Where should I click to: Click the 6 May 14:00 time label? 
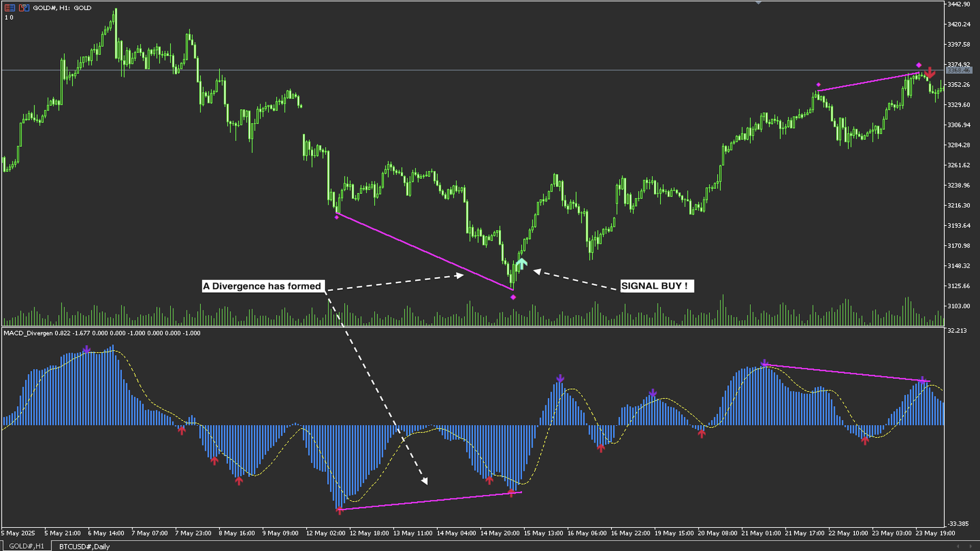point(106,533)
